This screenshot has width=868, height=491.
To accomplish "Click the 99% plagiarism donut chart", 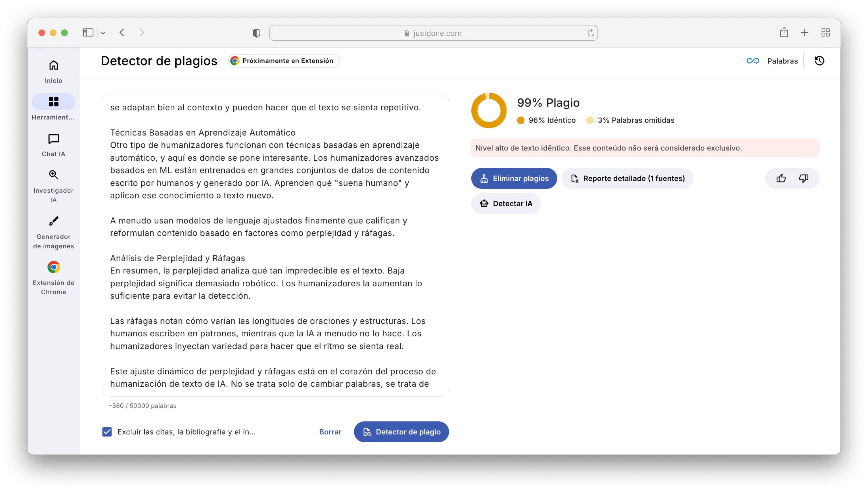I will (489, 110).
